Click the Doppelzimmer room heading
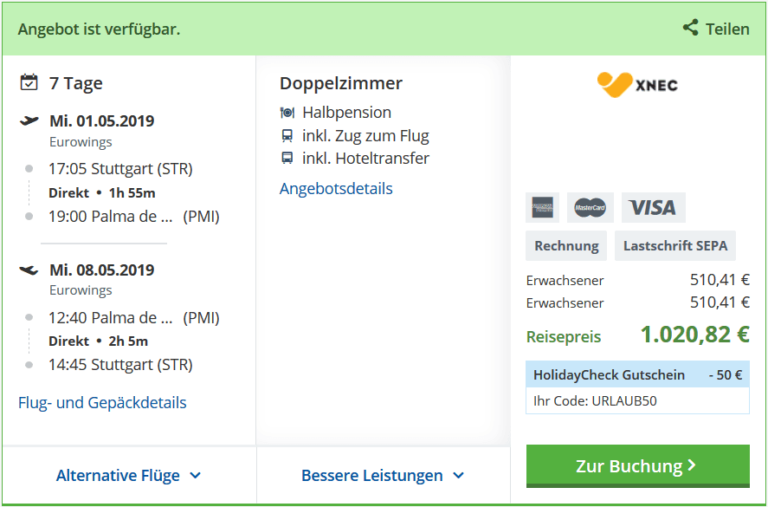Viewport: 768px width, 507px height. coord(341,83)
